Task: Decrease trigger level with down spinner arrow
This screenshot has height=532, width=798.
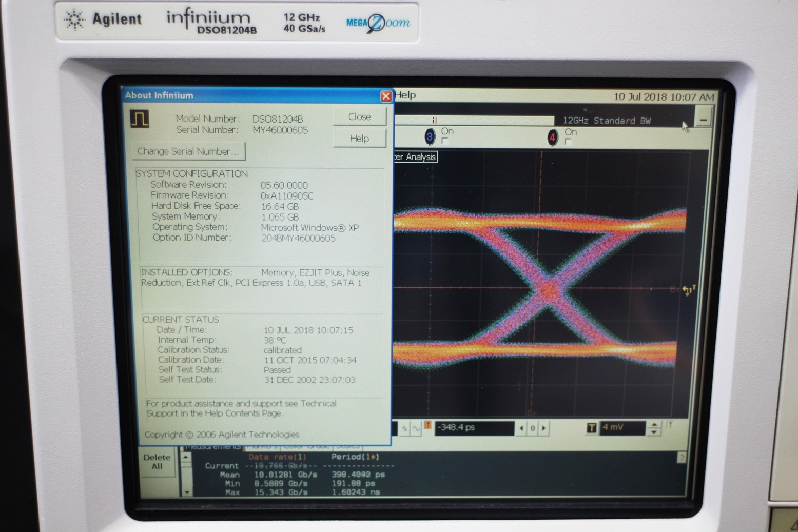Action: 654,432
